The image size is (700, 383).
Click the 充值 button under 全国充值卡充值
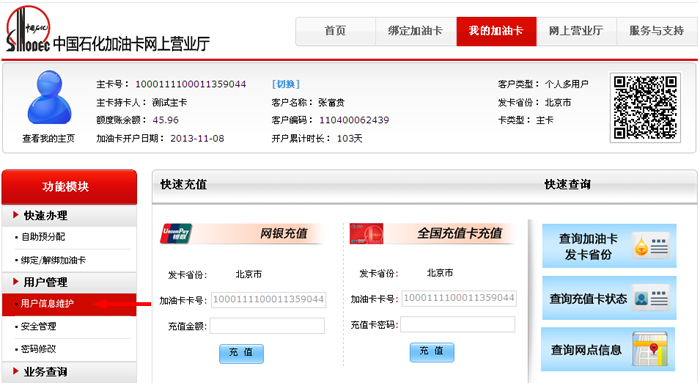point(432,352)
